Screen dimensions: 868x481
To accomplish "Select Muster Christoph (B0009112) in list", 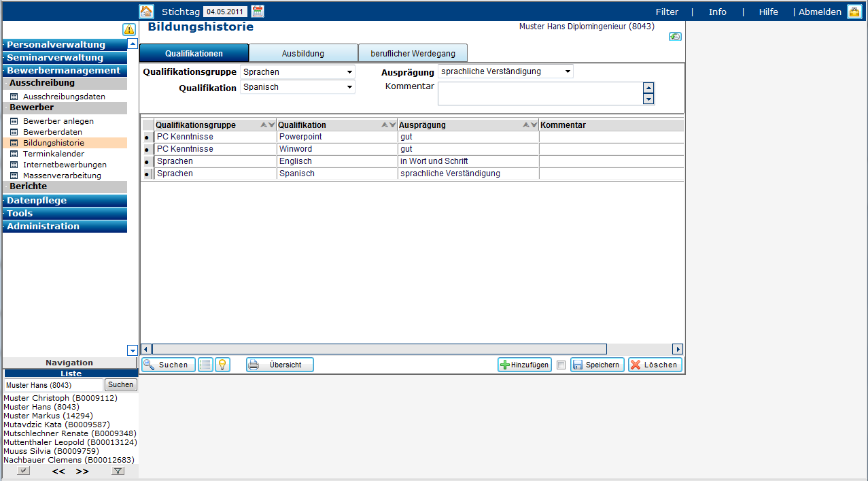I will point(60,398).
